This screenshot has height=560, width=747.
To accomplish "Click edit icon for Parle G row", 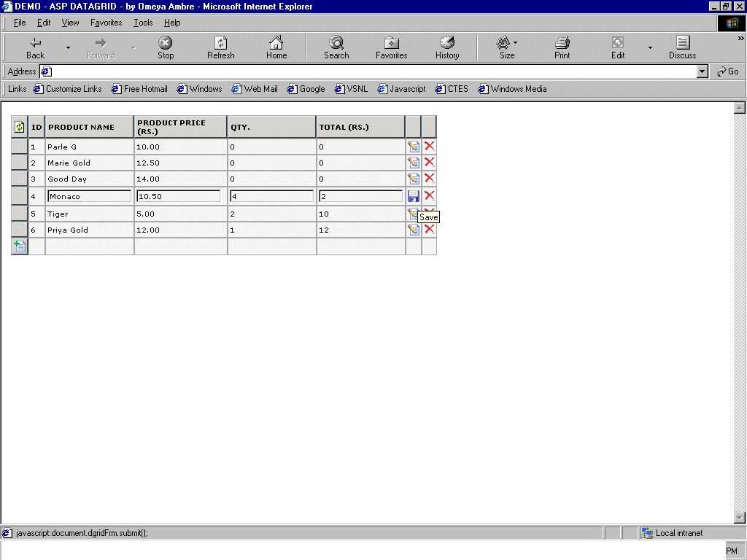I will [x=414, y=147].
